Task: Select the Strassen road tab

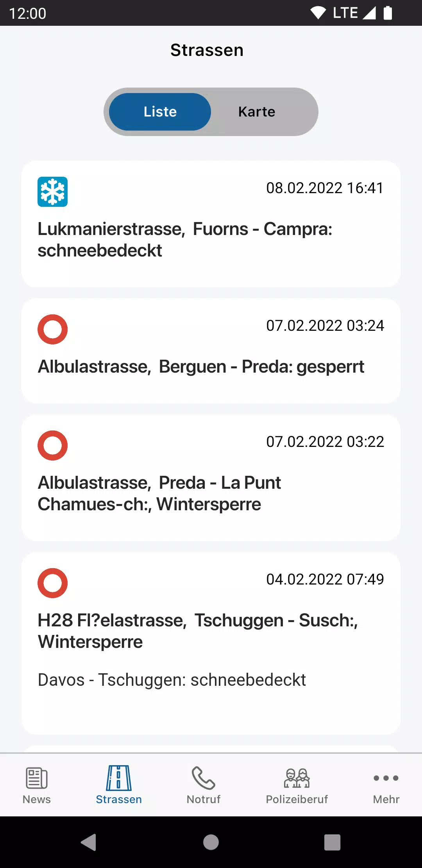Action: (x=119, y=785)
